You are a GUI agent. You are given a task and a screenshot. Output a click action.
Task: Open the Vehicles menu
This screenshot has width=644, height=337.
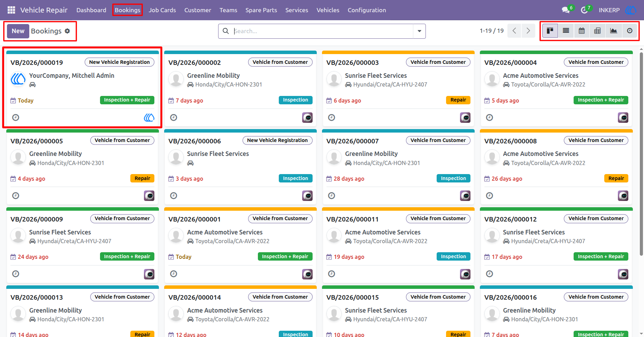[328, 10]
